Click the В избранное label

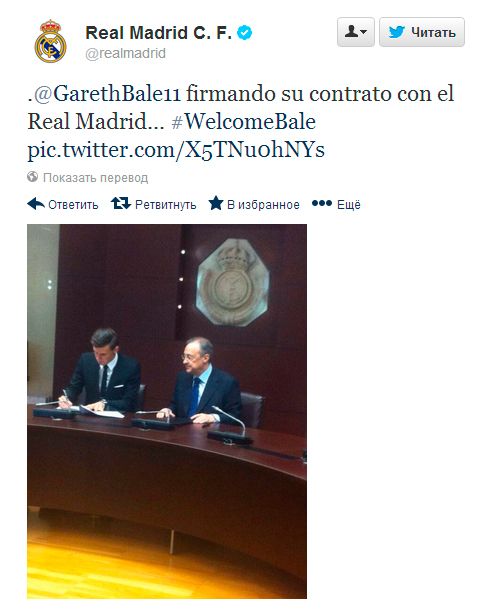coord(263,205)
